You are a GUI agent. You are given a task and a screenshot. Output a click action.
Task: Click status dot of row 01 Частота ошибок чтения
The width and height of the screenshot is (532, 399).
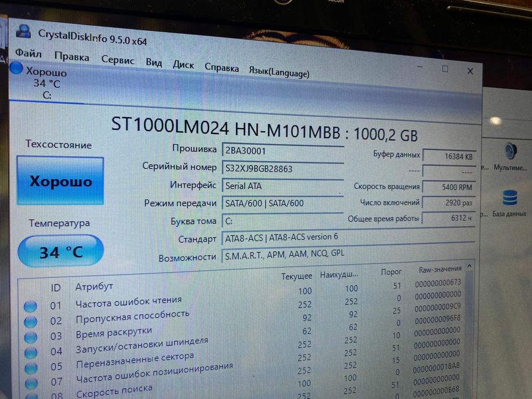pyautogui.click(x=31, y=307)
